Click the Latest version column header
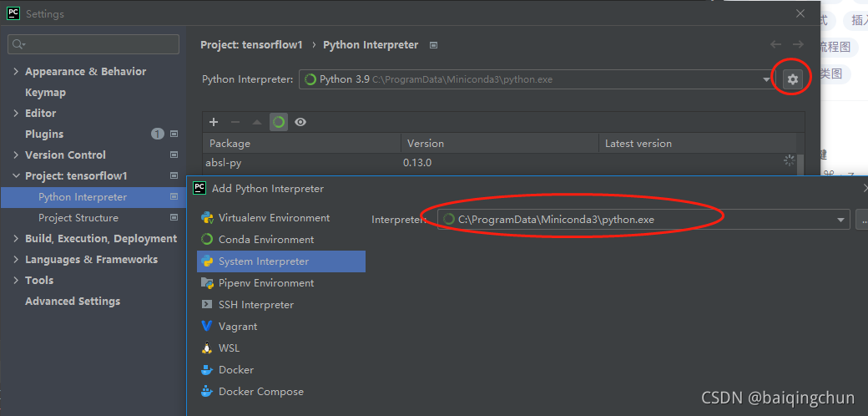 click(x=698, y=144)
